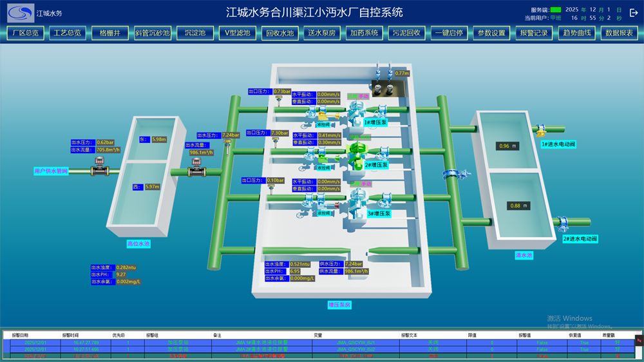
Task: Click the 一键启停 button
Action: (449, 33)
